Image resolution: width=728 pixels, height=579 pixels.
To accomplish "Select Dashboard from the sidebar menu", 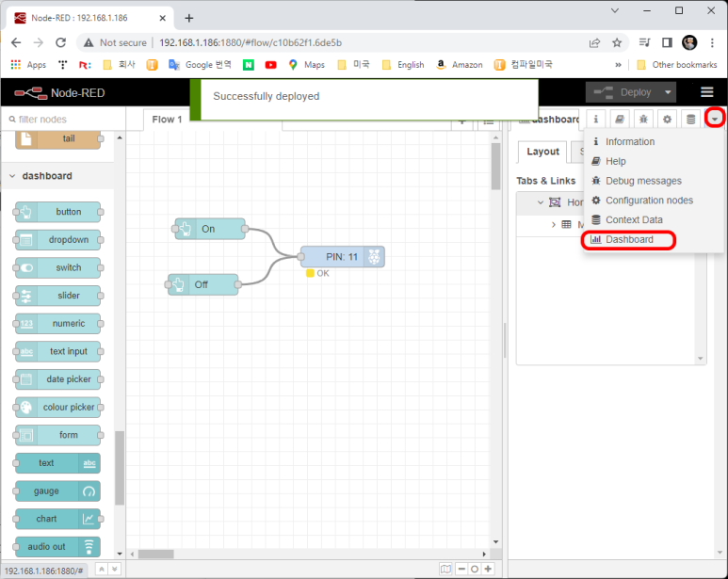I will coord(629,240).
